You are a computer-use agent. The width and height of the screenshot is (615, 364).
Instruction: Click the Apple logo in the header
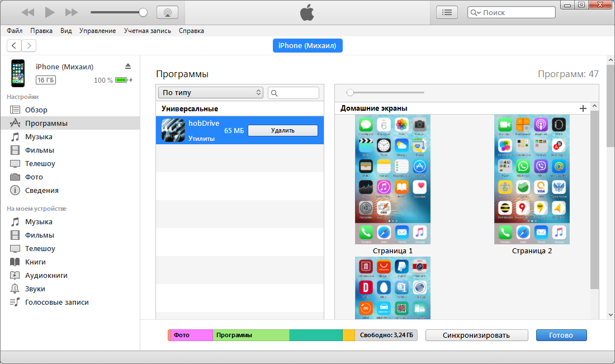(307, 12)
